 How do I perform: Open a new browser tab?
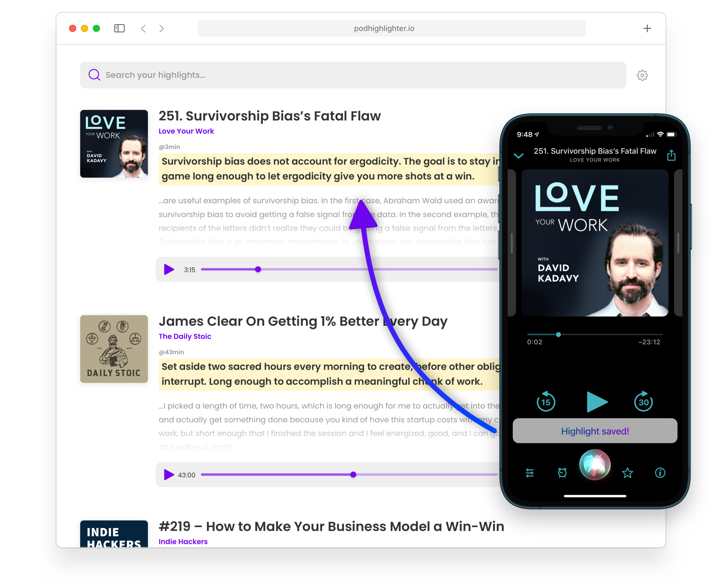click(x=647, y=29)
